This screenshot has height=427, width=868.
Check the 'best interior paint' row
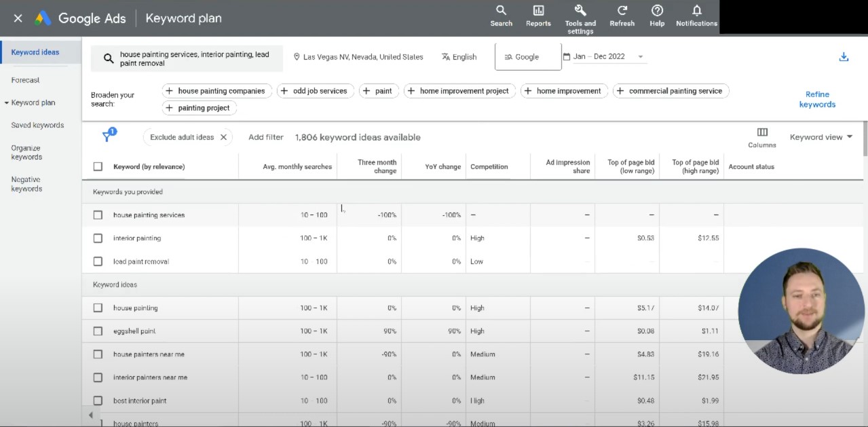coord(98,401)
